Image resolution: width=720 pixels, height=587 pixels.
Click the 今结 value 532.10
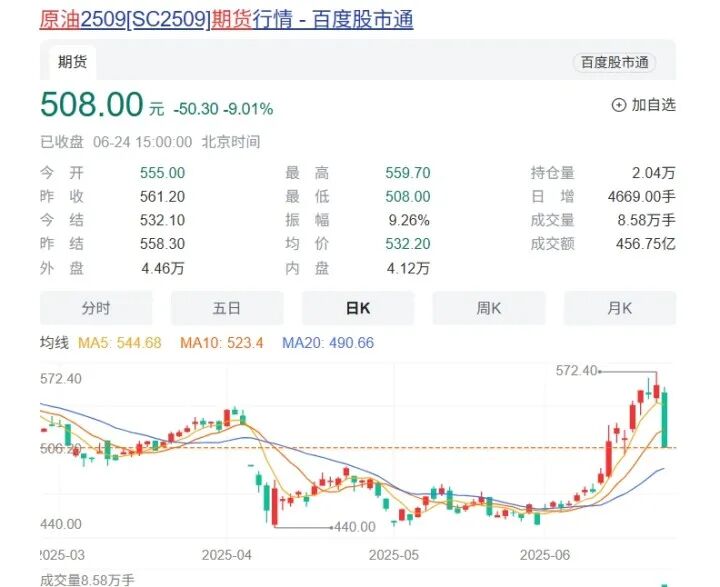tap(163, 220)
